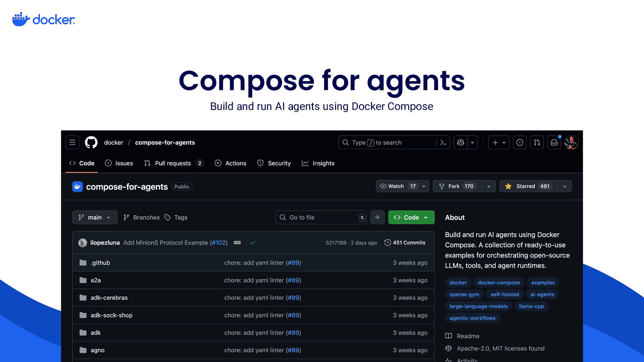Open the Readme link
Screen dimensions: 644x362
(x=462, y=336)
